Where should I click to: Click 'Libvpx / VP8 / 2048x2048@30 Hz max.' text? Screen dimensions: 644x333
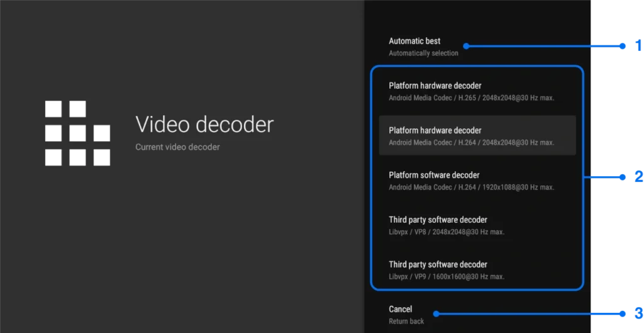(x=447, y=232)
